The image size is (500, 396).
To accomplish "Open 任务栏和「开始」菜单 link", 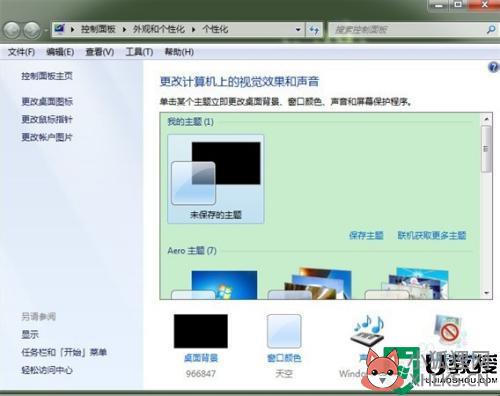I will [x=64, y=352].
